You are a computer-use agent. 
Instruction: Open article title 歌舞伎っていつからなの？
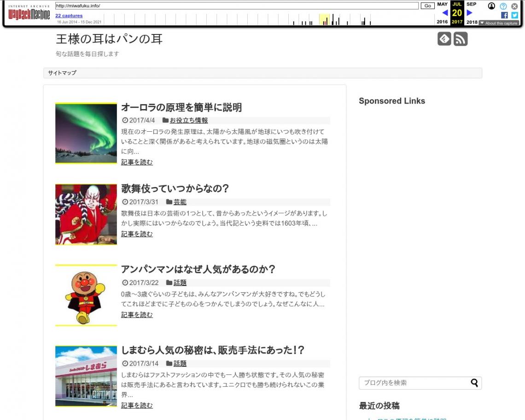pos(175,188)
